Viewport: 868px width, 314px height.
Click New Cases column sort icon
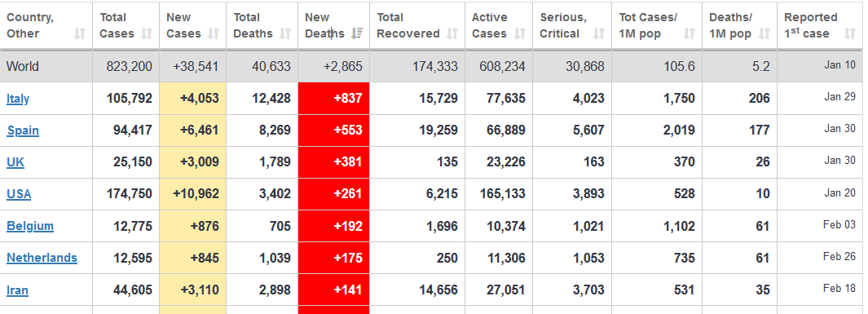click(214, 33)
